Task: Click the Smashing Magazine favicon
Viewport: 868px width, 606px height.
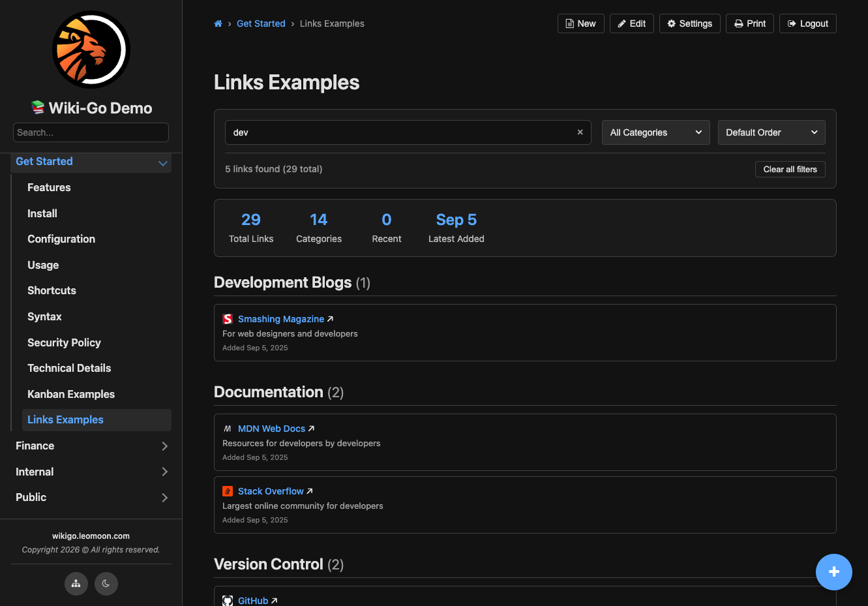Action: point(228,319)
